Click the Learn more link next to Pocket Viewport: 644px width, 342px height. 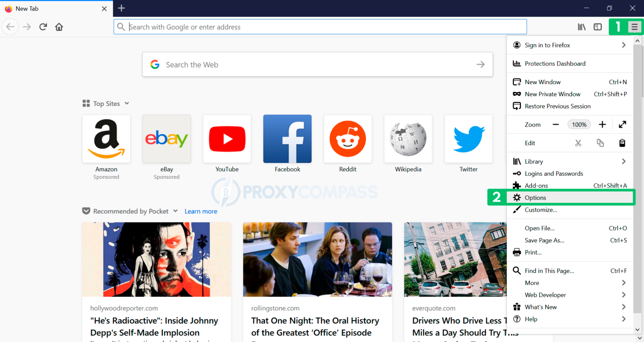[x=201, y=211]
